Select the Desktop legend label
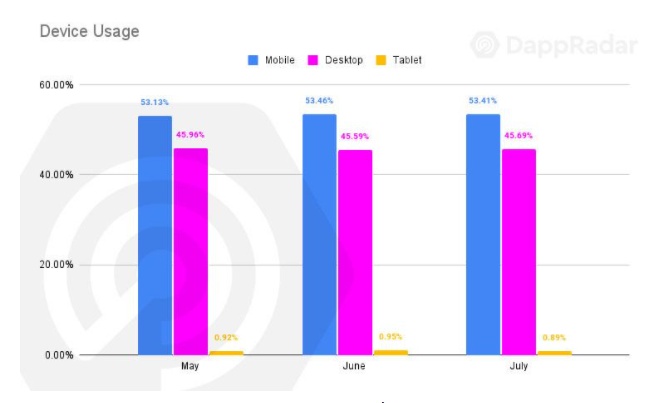651x403 pixels. pos(344,60)
